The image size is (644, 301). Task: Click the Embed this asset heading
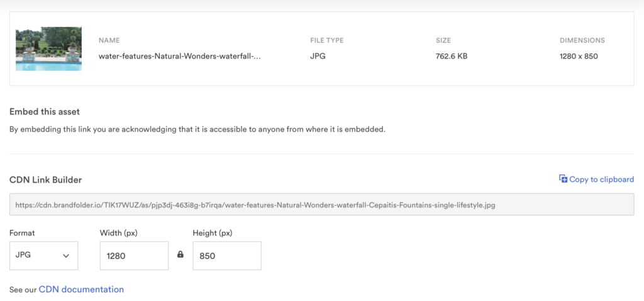[45, 112]
